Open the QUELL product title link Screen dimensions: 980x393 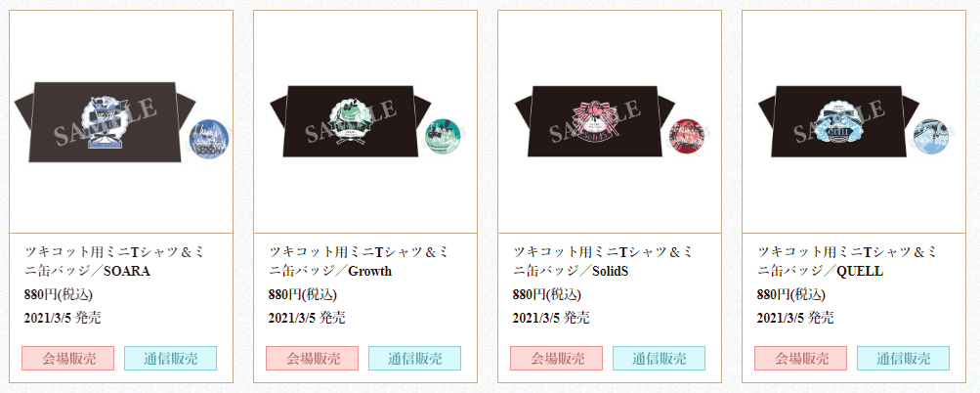[x=847, y=262]
